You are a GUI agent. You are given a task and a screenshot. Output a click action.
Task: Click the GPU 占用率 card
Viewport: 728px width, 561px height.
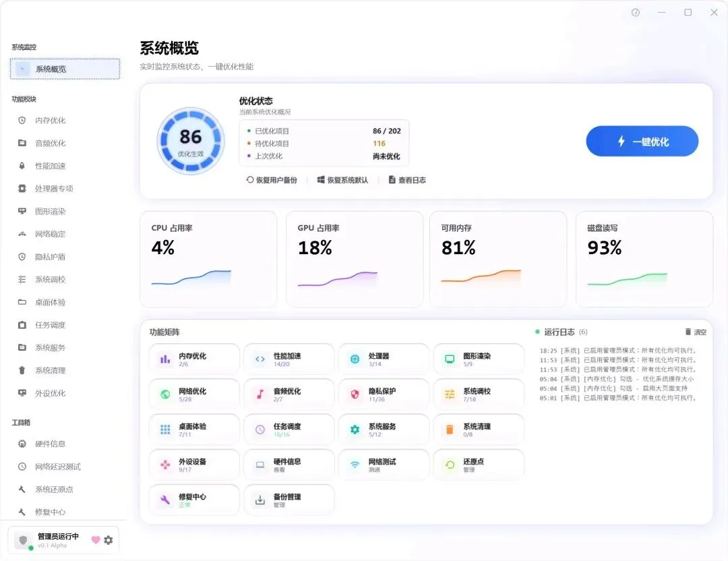click(355, 259)
